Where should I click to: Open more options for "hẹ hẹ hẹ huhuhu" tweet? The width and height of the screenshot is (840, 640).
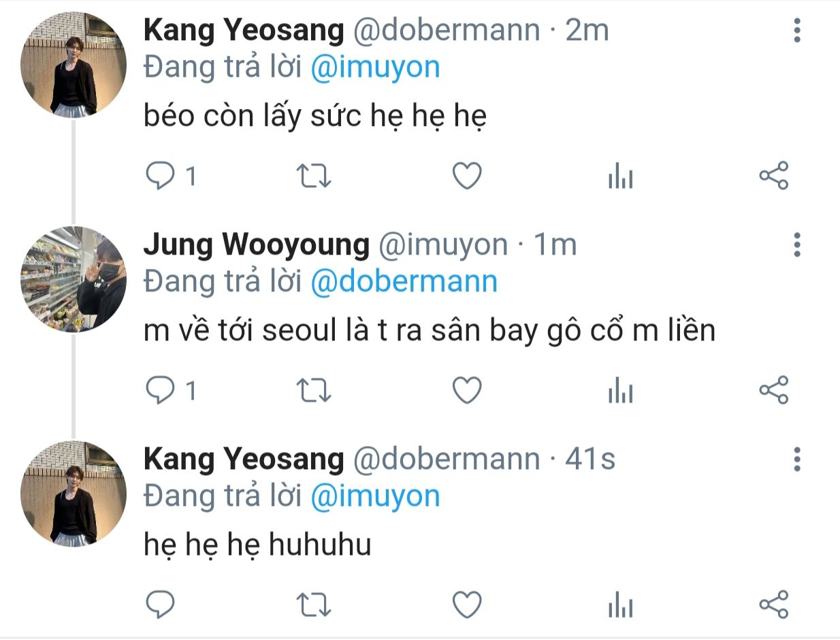pos(797,460)
